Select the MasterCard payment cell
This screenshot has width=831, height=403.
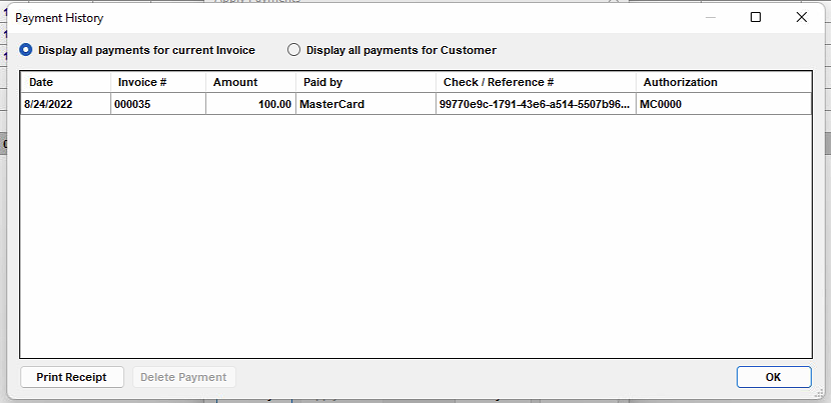pyautogui.click(x=366, y=104)
